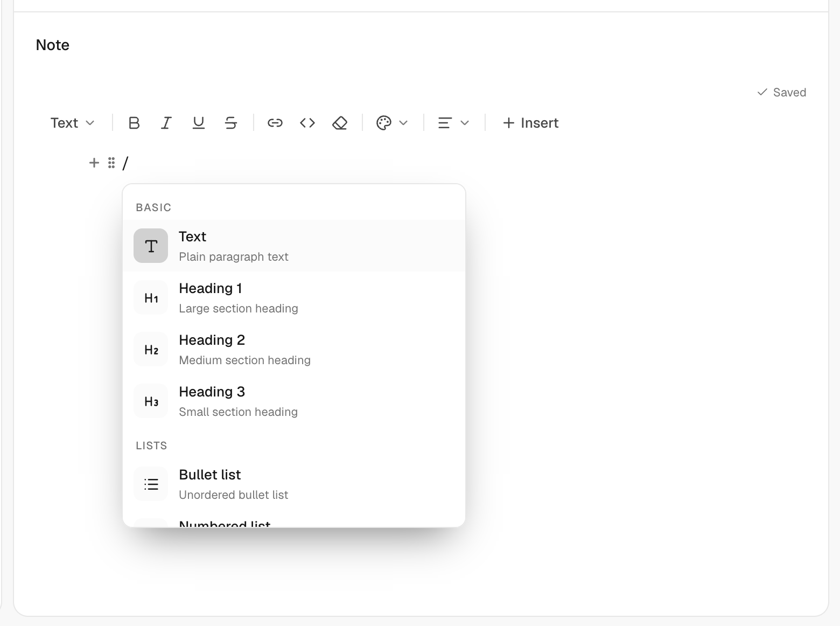Viewport: 840px width, 626px height.
Task: Click the BASIC section label
Action: point(153,207)
